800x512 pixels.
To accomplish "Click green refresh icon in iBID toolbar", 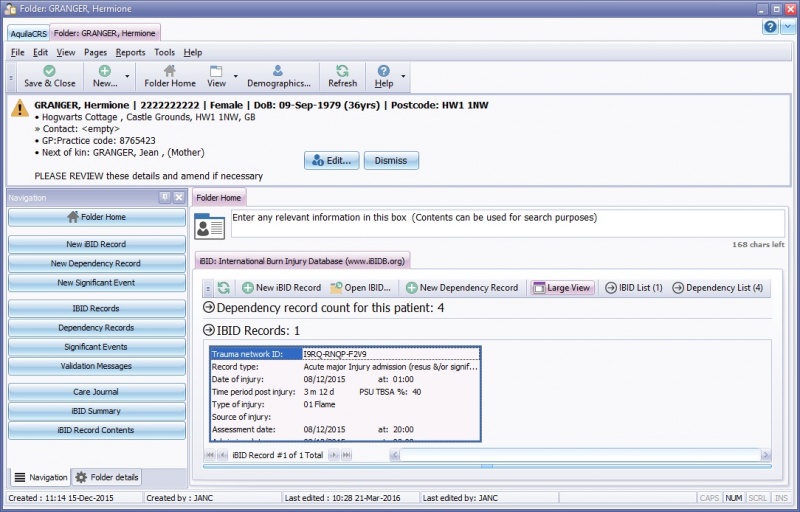I will coord(222,287).
